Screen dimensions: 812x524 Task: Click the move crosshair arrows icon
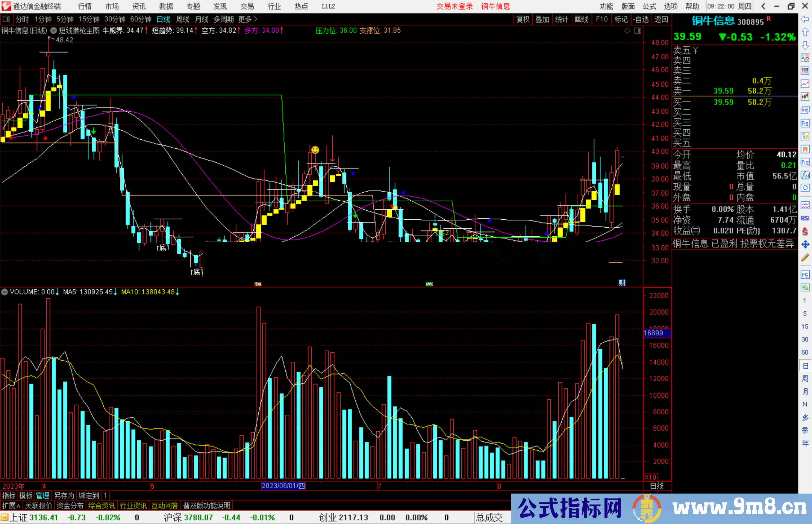point(805,245)
